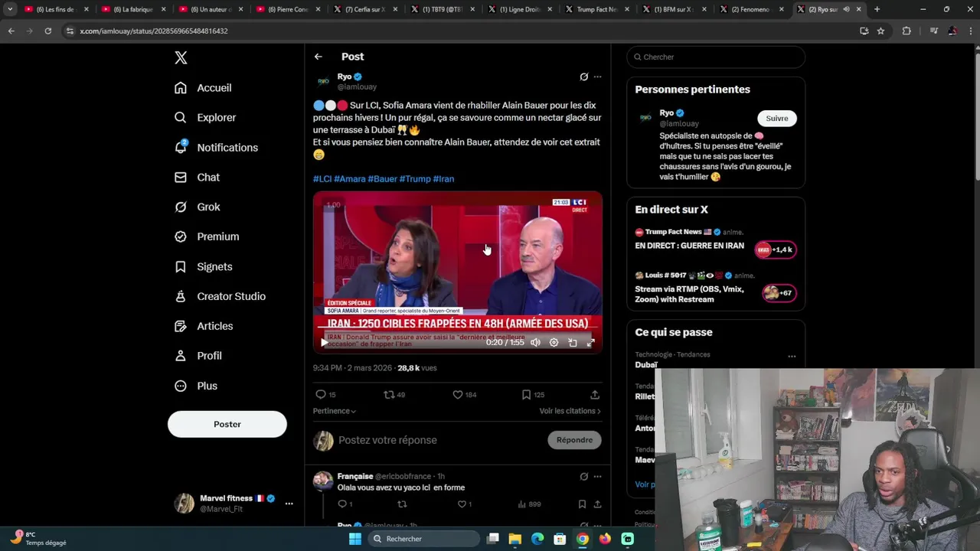Bookmark Française's comment
980x551 pixels.
tap(583, 504)
